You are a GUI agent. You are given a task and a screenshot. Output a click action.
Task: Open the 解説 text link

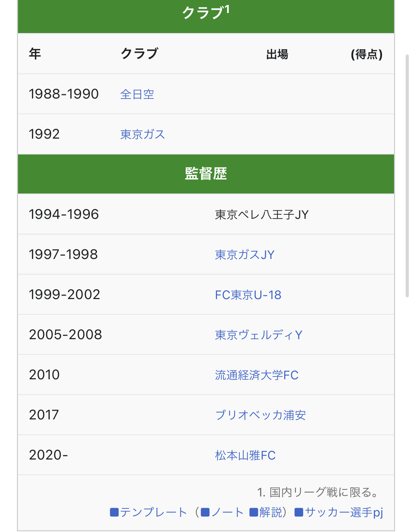coord(271,512)
